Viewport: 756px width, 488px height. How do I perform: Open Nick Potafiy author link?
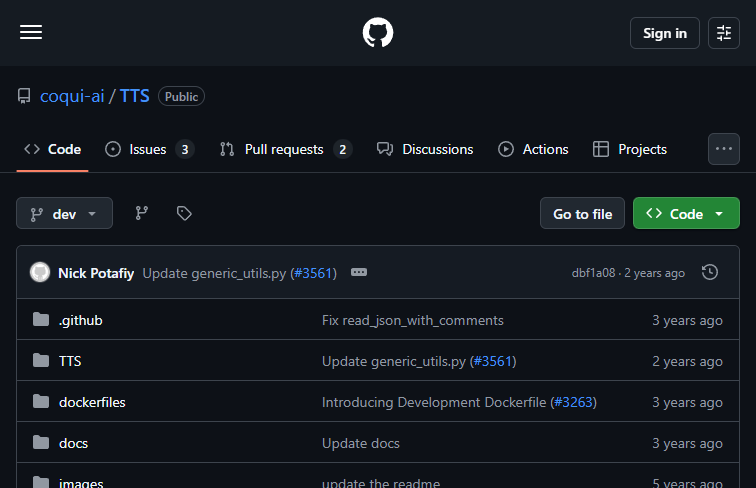pyautogui.click(x=96, y=273)
